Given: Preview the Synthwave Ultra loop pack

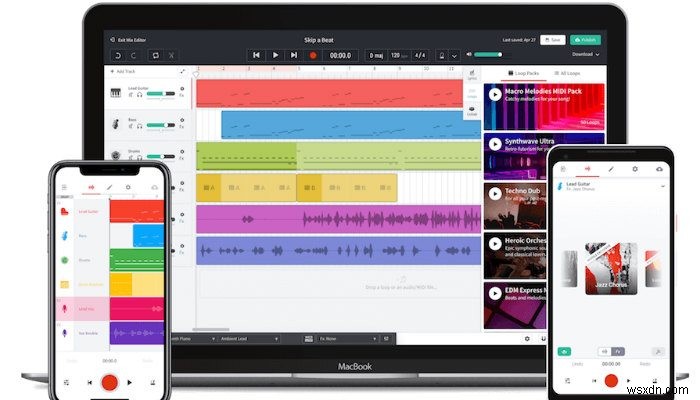Looking at the screenshot, I should click(495, 144).
